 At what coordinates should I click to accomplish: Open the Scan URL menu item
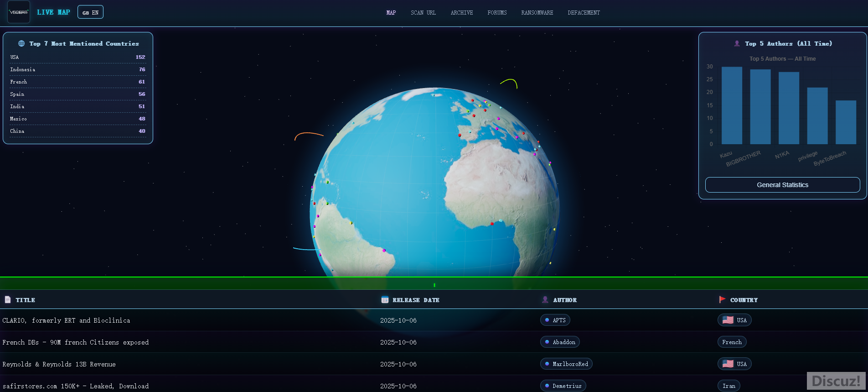(423, 13)
